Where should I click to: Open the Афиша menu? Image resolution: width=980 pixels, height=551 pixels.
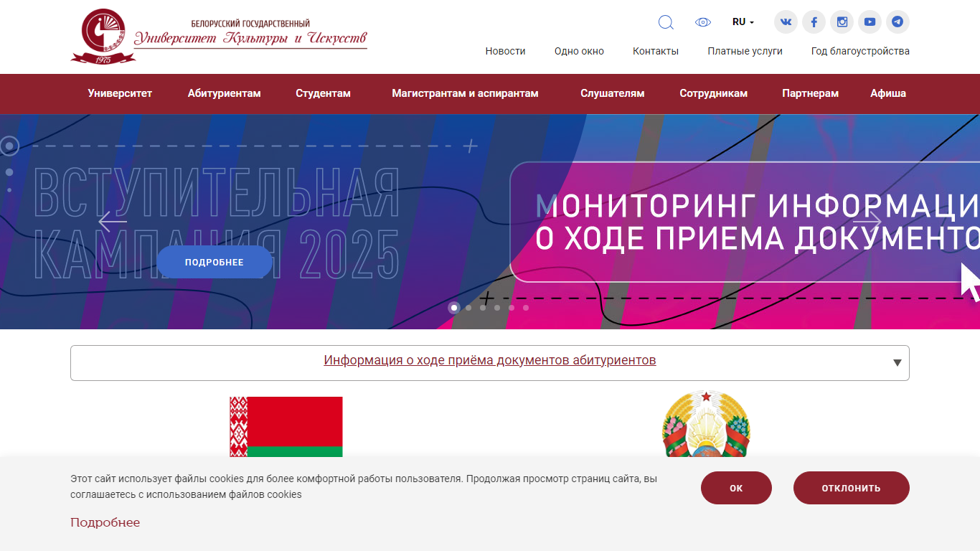(888, 93)
